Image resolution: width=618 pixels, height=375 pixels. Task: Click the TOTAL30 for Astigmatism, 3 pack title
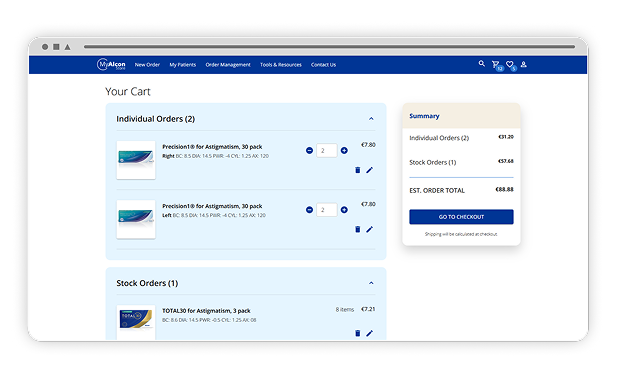[206, 311]
